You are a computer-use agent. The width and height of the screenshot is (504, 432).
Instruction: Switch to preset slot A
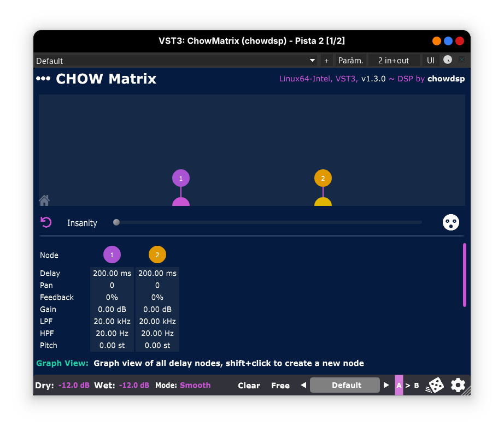(x=398, y=385)
